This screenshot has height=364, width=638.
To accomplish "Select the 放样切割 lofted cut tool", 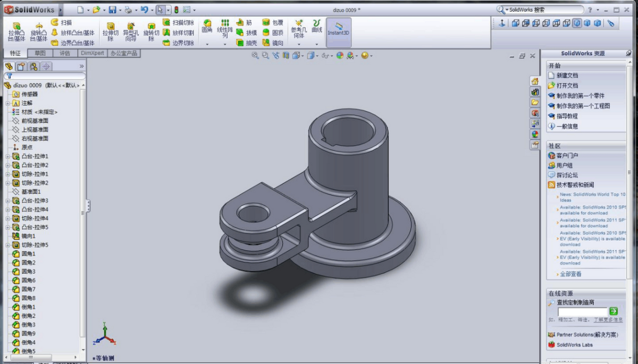I will 179,33.
